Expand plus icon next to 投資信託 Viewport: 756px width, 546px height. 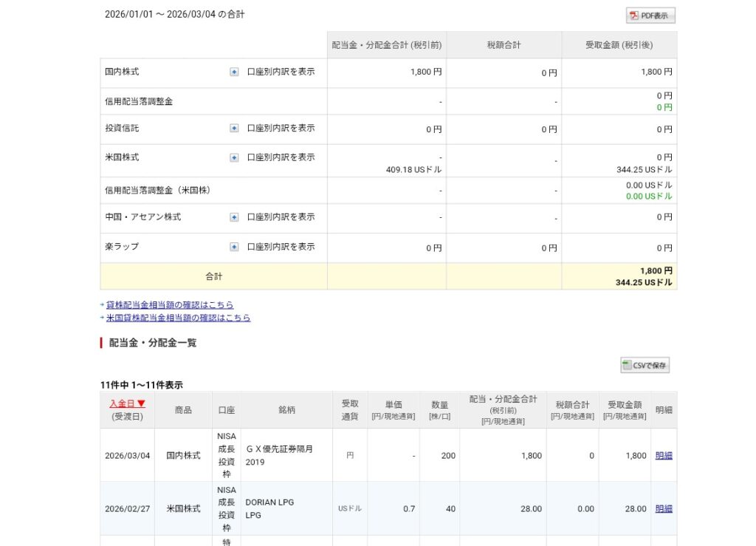(234, 129)
